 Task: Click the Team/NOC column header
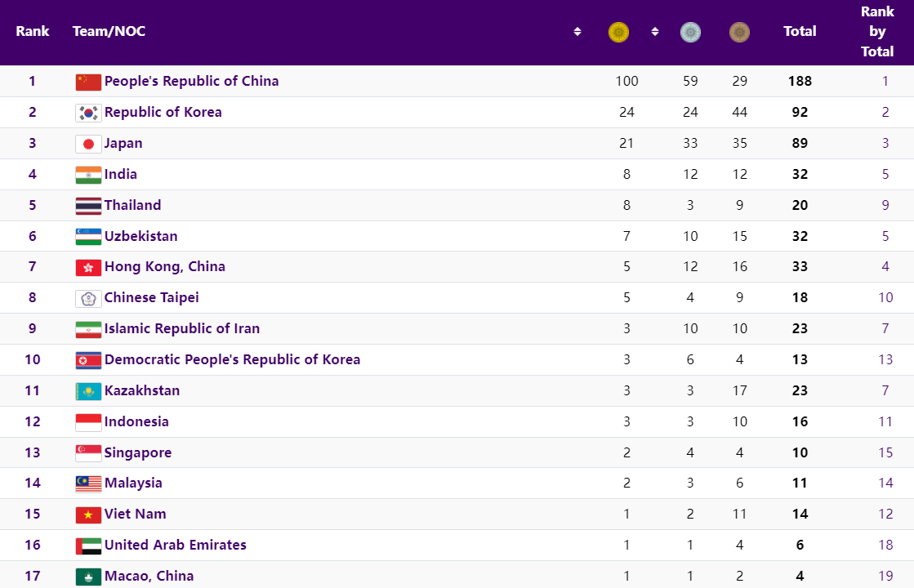tap(109, 32)
